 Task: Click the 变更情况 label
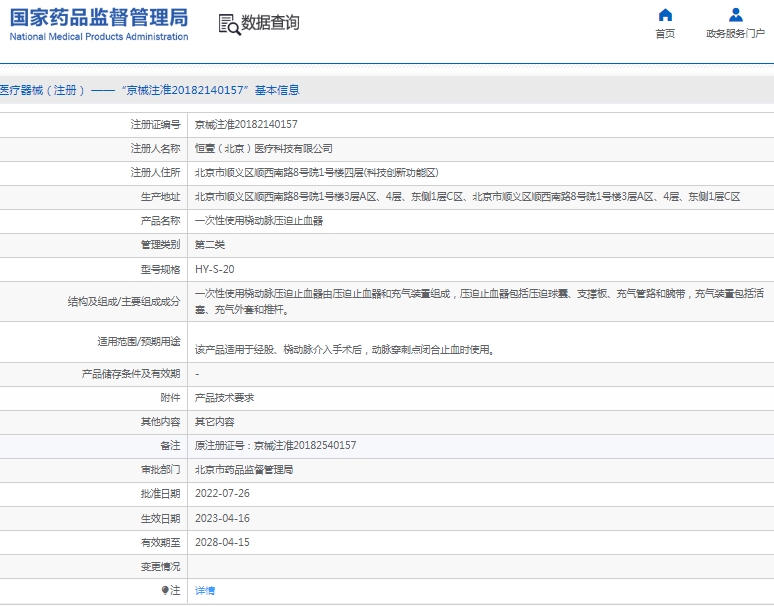[160, 567]
